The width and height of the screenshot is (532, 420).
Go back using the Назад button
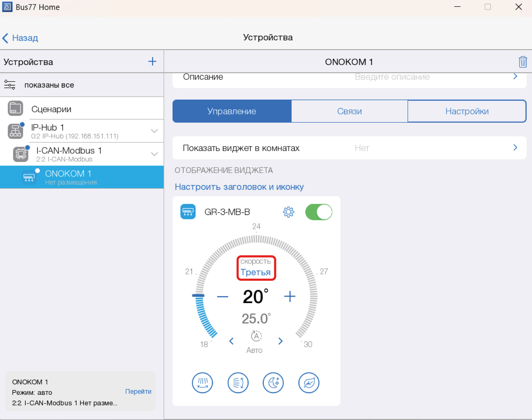coord(21,38)
